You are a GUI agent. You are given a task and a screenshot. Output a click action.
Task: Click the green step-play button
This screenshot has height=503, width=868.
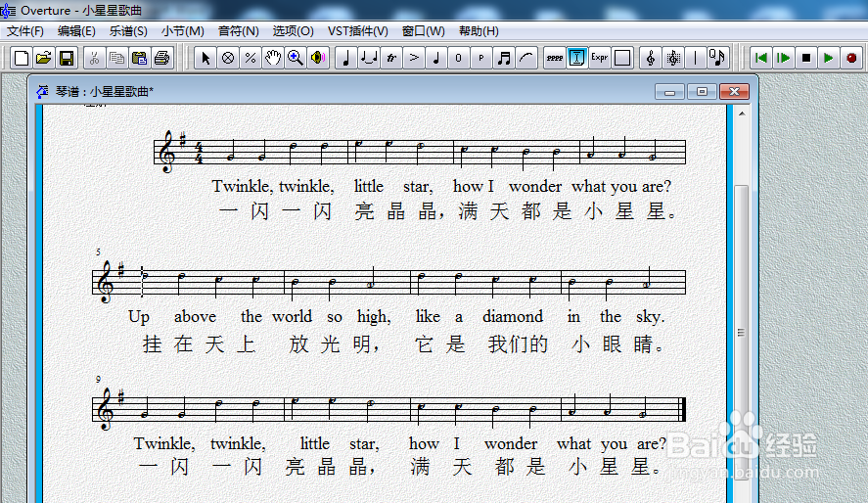click(x=784, y=58)
